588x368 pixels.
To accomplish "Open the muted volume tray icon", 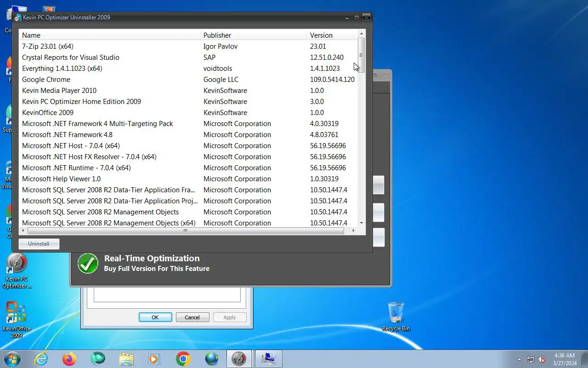I will pyautogui.click(x=542, y=359).
